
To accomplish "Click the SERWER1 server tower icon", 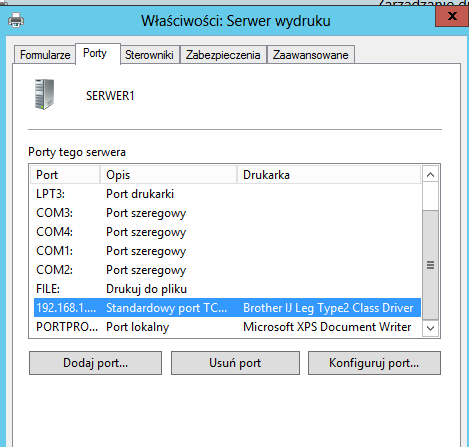I will pyautogui.click(x=44, y=94).
